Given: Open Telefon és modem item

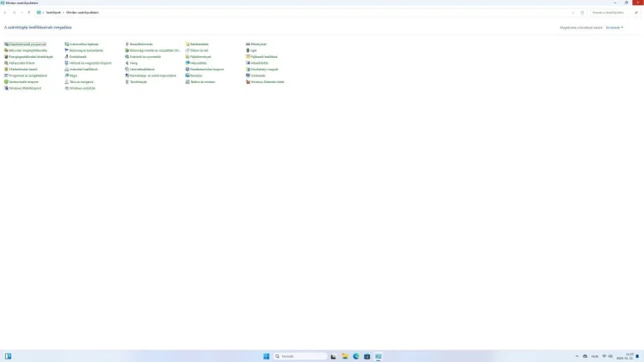Looking at the screenshot, I should 200,81.
